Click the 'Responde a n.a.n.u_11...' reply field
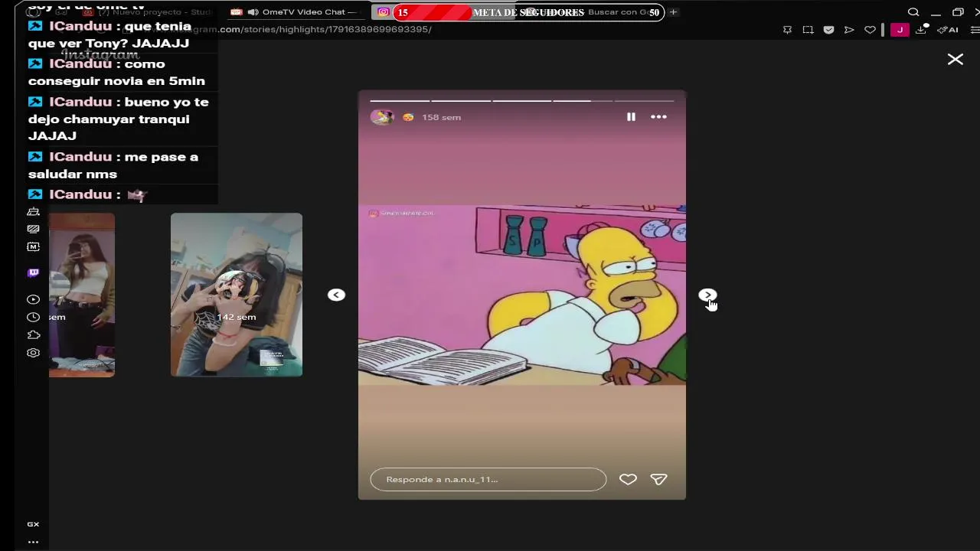Image resolution: width=980 pixels, height=551 pixels. 488,479
